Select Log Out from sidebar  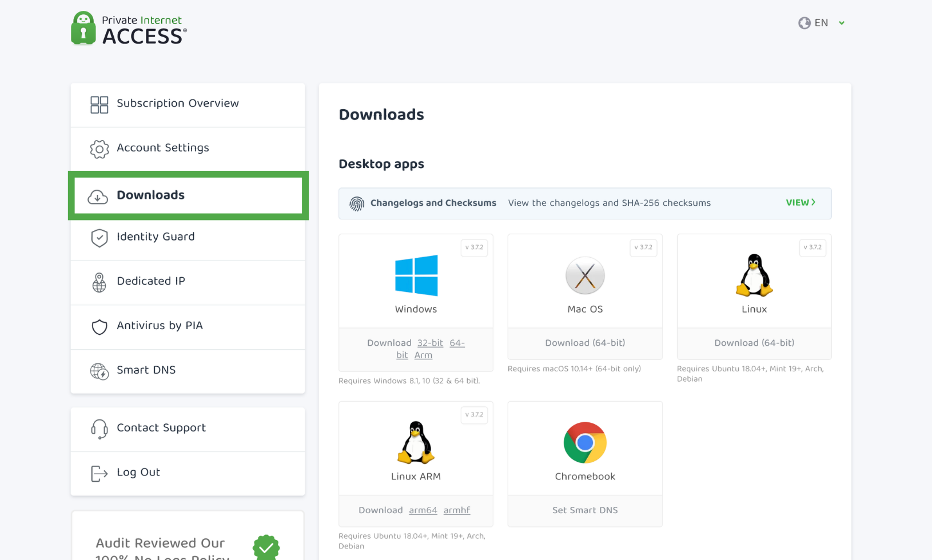188,473
